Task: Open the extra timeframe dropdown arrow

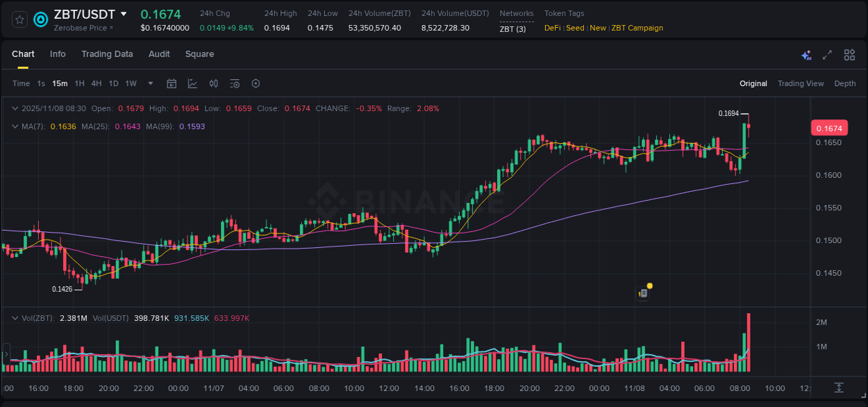Action: (149, 83)
